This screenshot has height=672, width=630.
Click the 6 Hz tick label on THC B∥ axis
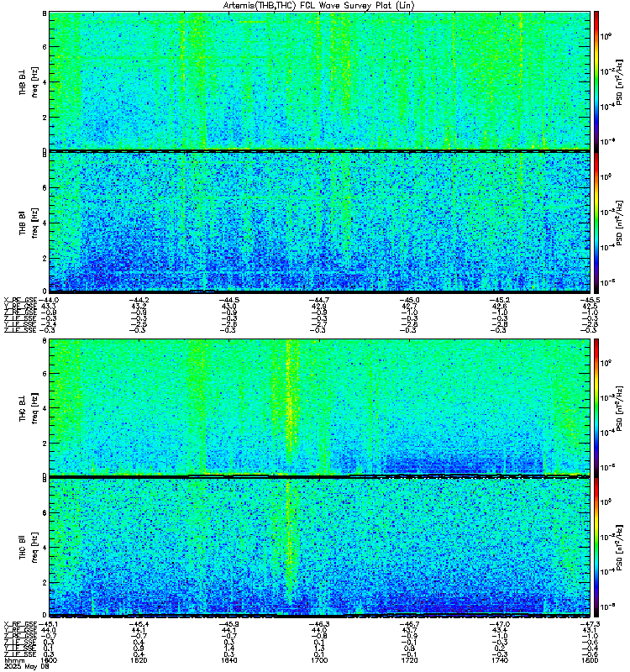(45, 513)
